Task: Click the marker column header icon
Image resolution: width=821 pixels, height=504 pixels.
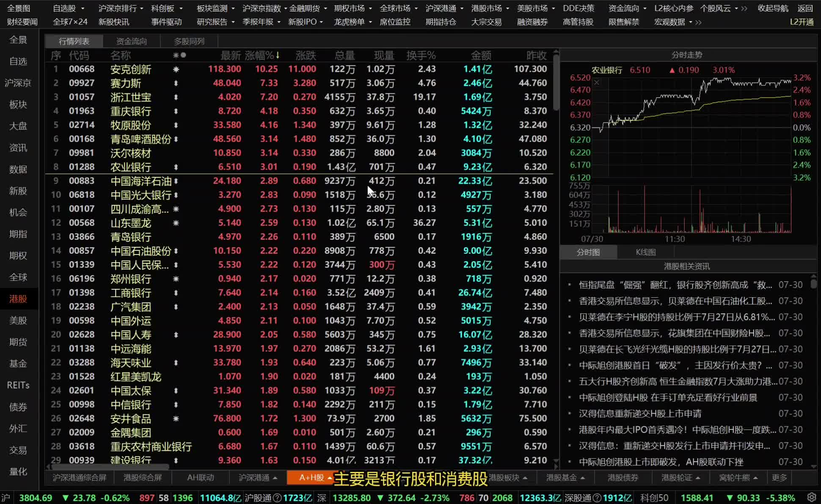Action: point(179,55)
